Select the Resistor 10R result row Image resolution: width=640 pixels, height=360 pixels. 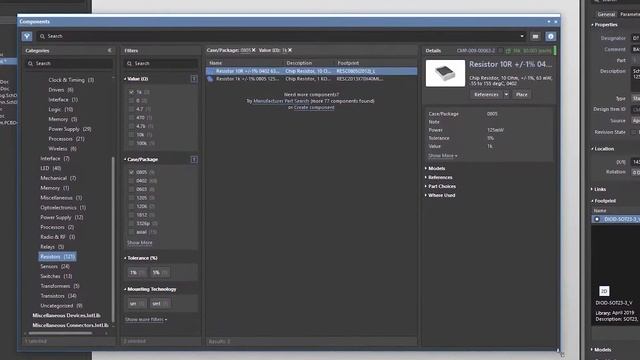click(311, 71)
